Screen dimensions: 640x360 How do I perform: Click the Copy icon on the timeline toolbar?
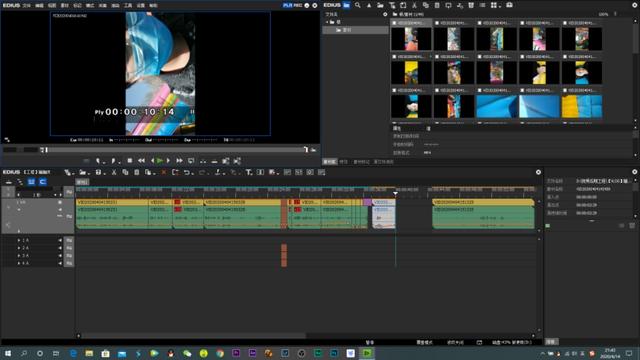coord(125,172)
